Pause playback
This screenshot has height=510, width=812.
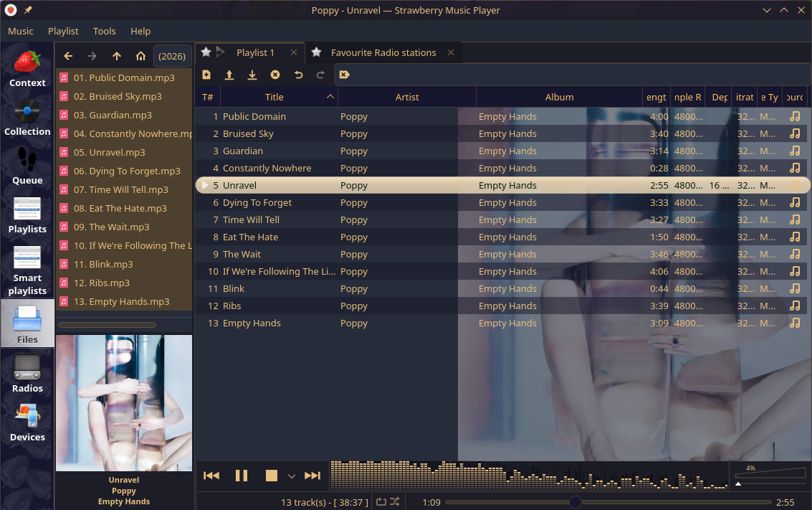(242, 476)
